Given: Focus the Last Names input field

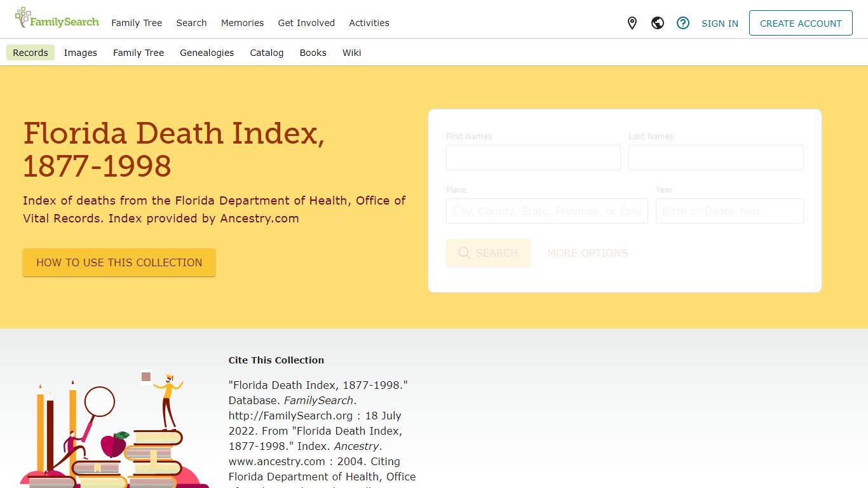Looking at the screenshot, I should point(716,158).
